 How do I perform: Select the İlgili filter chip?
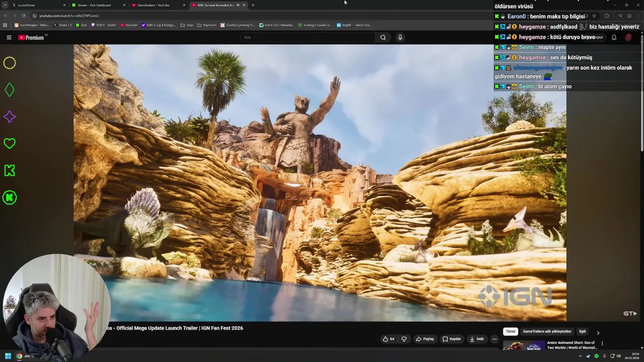click(x=582, y=332)
